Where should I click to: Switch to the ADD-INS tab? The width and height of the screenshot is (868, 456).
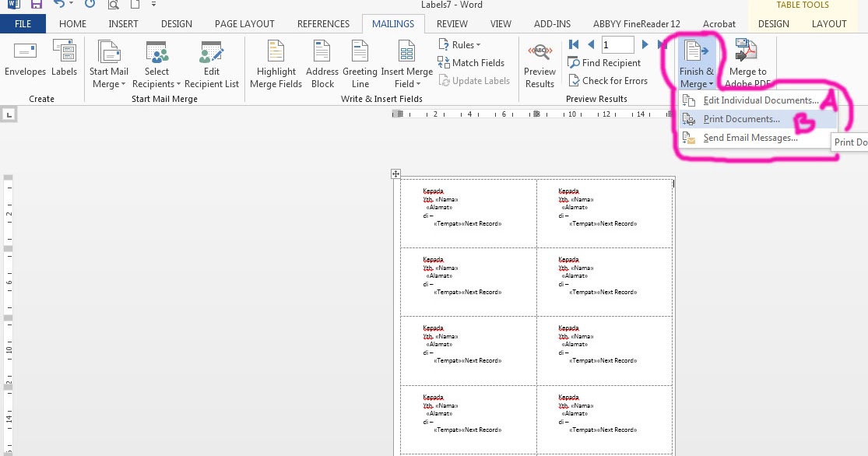click(x=552, y=24)
